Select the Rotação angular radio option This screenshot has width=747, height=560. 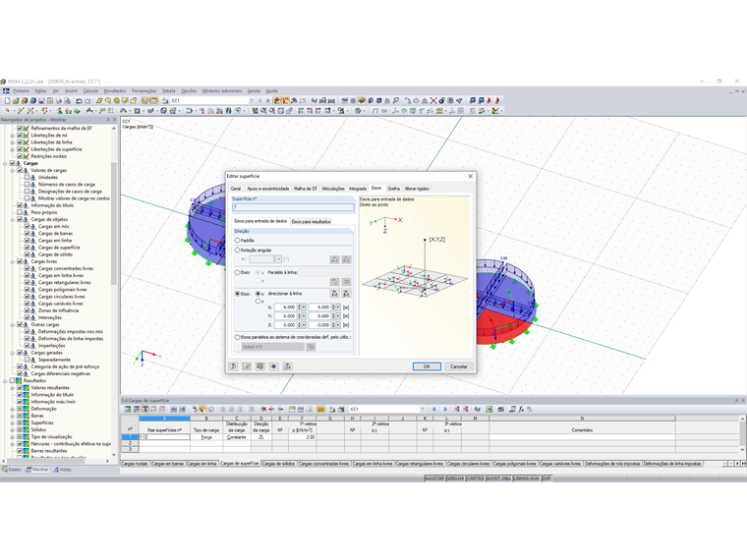(237, 250)
